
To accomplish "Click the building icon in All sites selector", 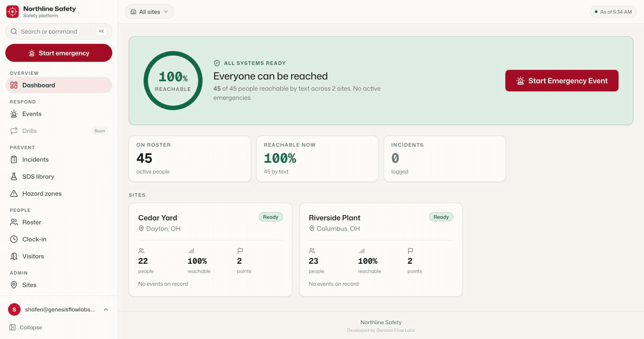I will [133, 12].
